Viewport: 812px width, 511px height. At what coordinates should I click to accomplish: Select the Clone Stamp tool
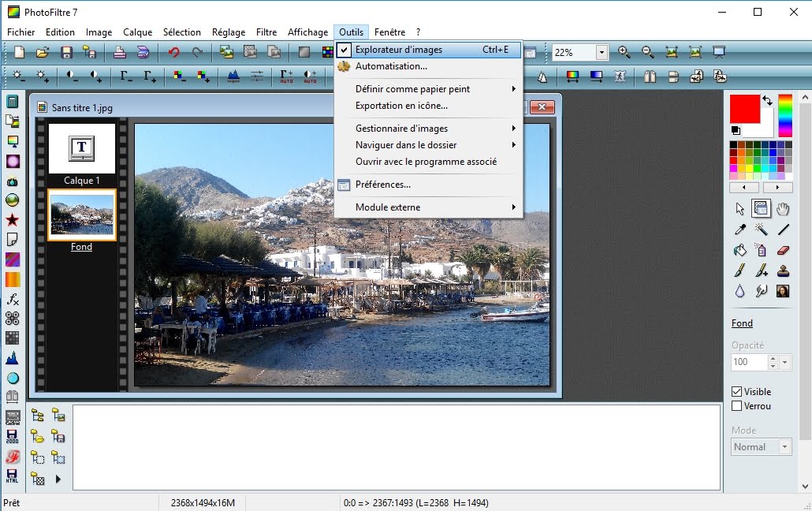tap(783, 270)
